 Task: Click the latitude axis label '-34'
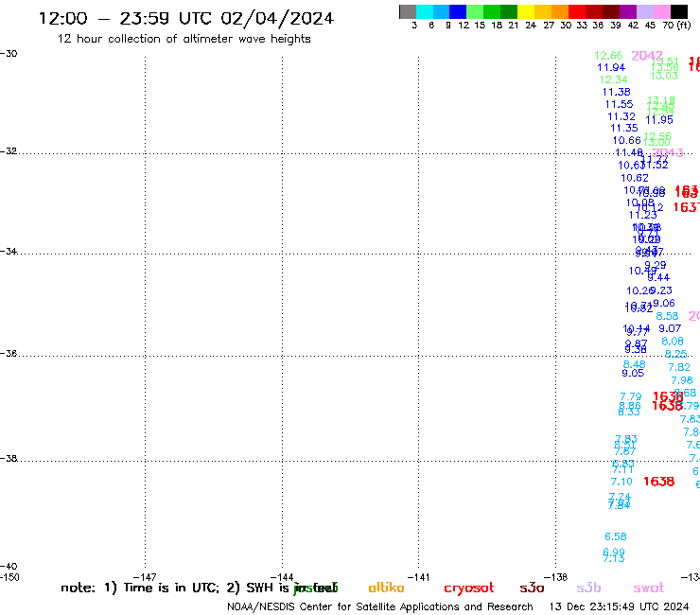click(x=9, y=251)
